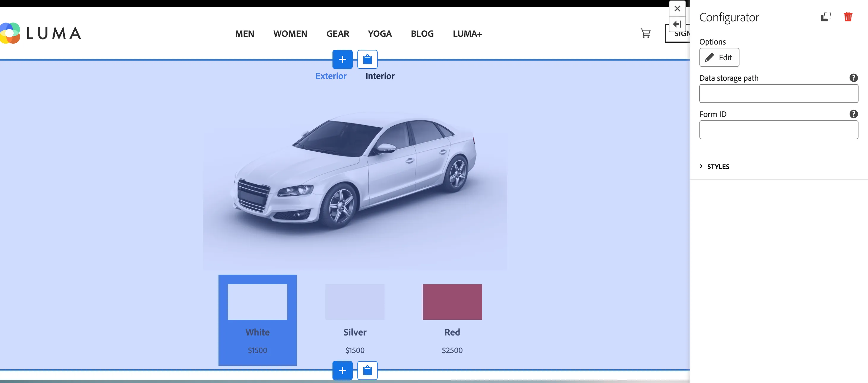This screenshot has width=868, height=383.
Task: Switch to the Interior tab
Action: (380, 76)
